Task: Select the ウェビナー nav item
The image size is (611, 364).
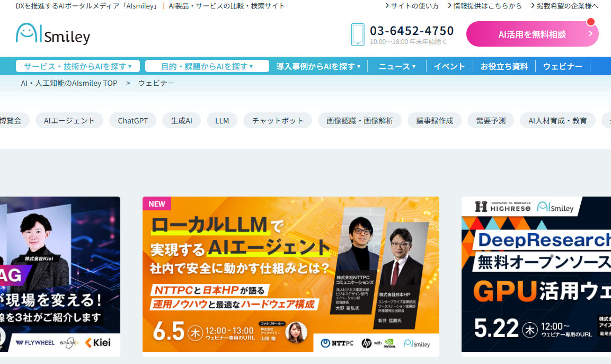Action: (562, 66)
